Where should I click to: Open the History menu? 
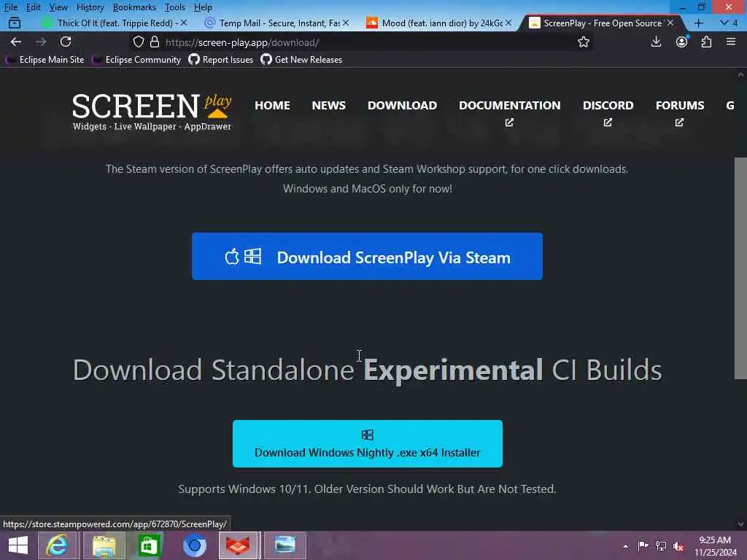click(90, 7)
